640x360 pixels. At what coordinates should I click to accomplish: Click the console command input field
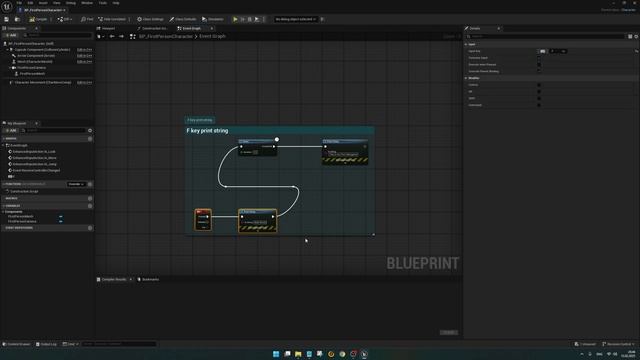pos(119,344)
